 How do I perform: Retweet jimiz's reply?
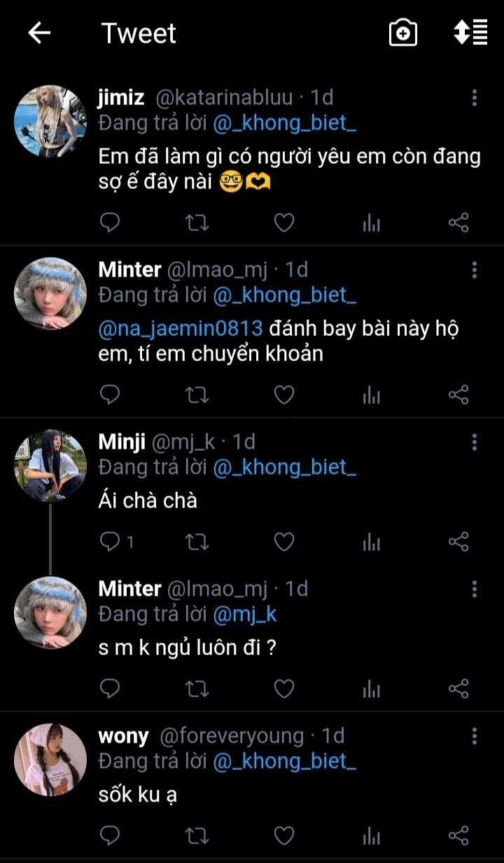(197, 223)
